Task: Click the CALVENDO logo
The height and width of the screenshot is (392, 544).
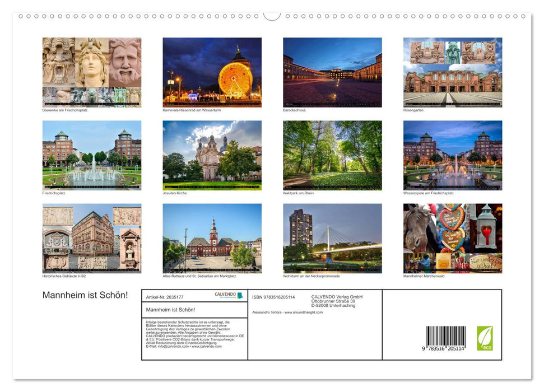Action: pyautogui.click(x=229, y=295)
